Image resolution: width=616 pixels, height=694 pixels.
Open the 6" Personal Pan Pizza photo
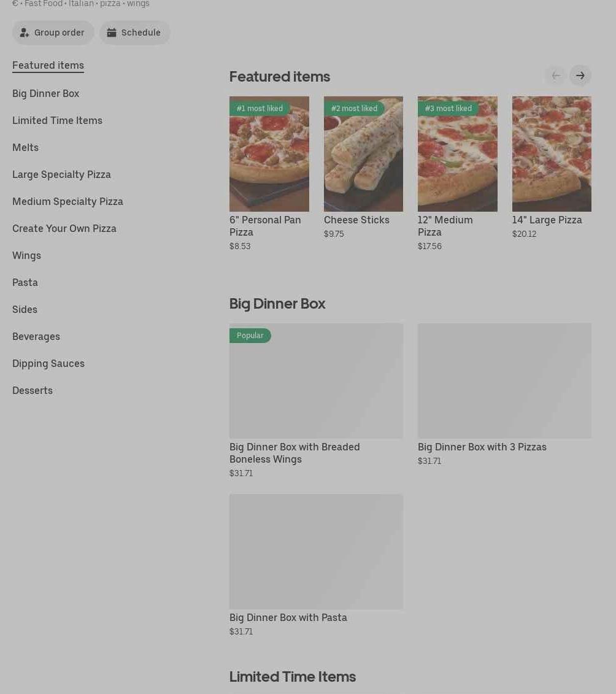tap(269, 153)
